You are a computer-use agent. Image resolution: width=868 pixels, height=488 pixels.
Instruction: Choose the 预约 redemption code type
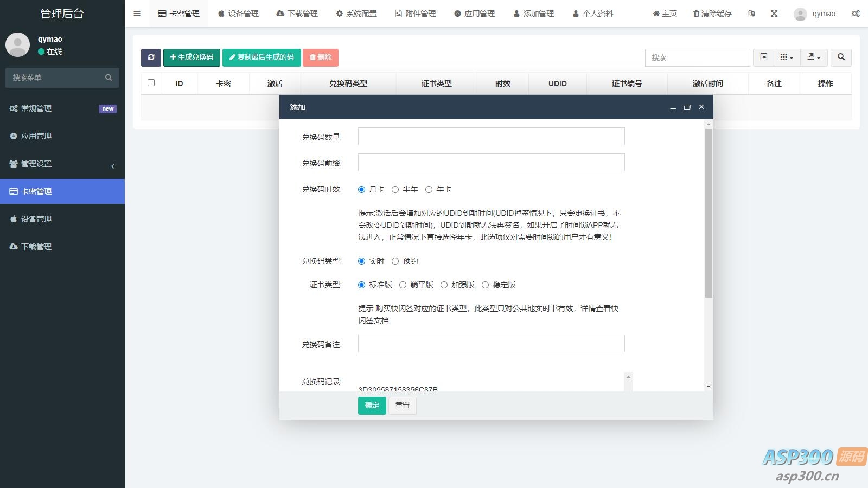point(395,261)
